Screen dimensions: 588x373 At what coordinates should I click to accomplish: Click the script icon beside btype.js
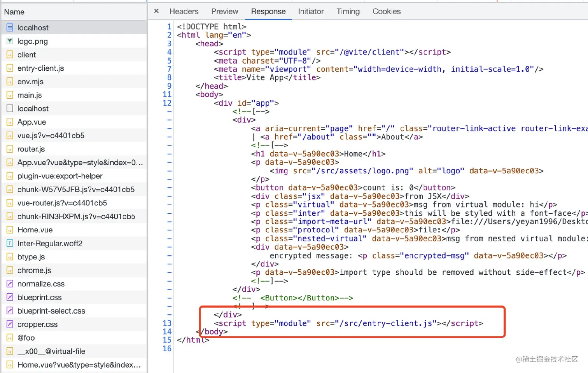pyautogui.click(x=10, y=257)
